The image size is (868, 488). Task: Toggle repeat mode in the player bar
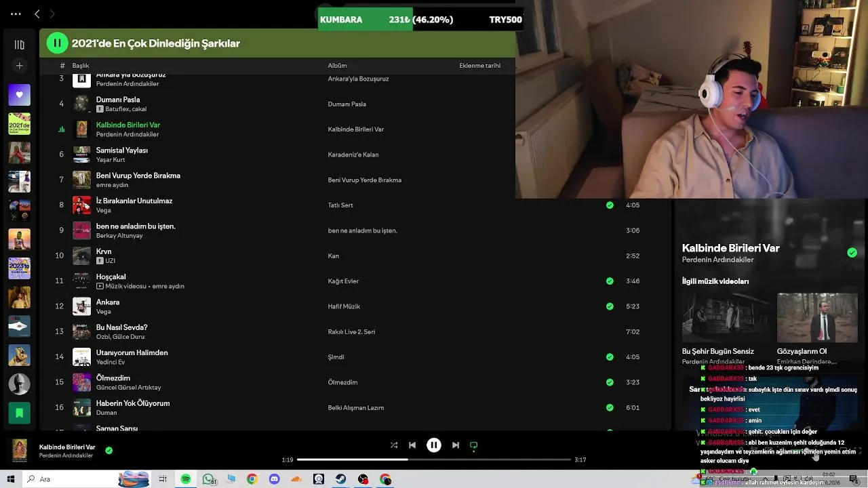[x=474, y=445]
